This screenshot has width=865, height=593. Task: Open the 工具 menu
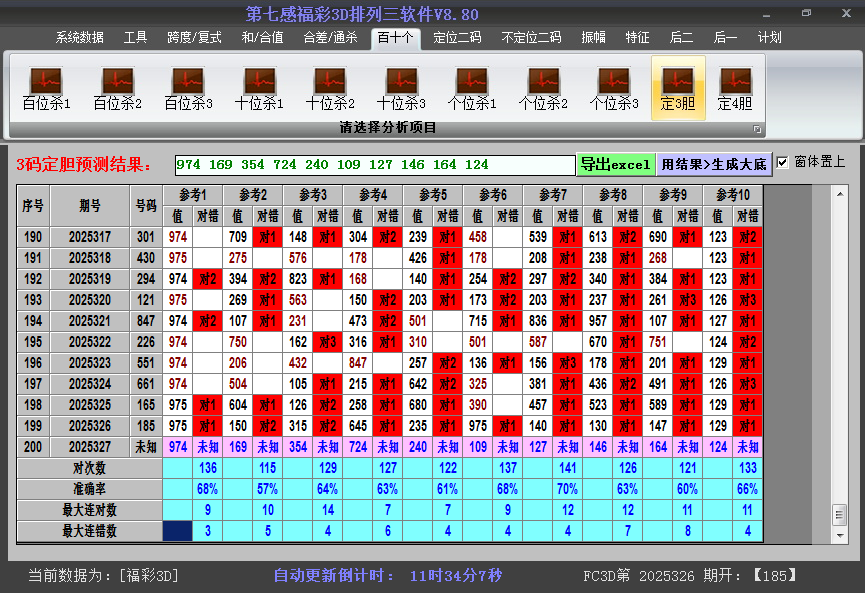pos(136,37)
